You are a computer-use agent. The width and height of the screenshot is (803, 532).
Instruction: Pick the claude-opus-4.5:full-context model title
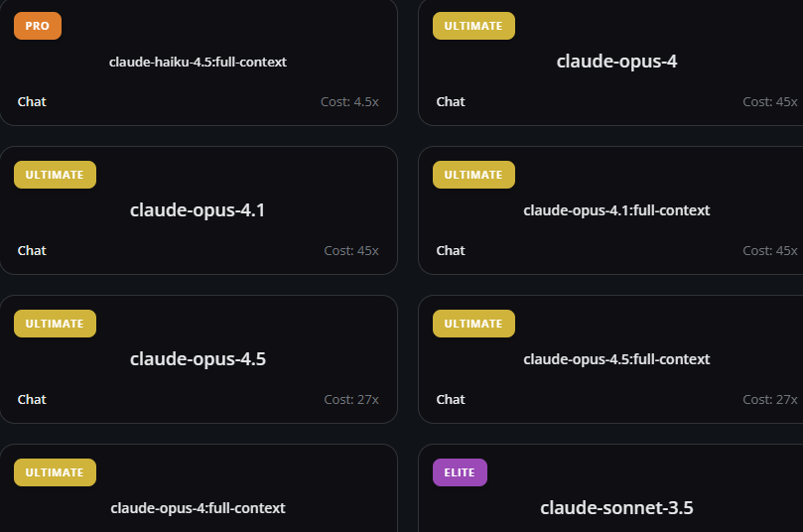coord(616,359)
